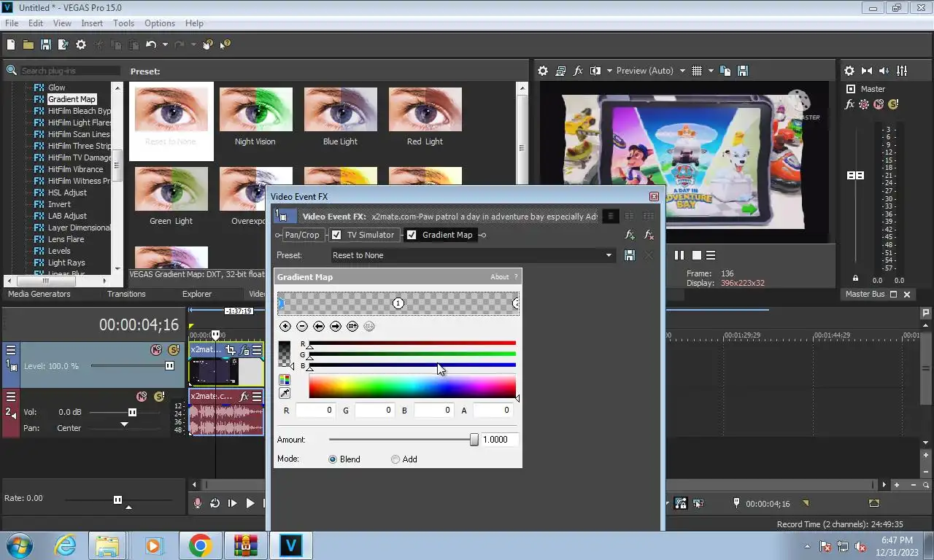The image size is (934, 560).
Task: Click the hue spectrum color bar
Action: tap(412, 386)
